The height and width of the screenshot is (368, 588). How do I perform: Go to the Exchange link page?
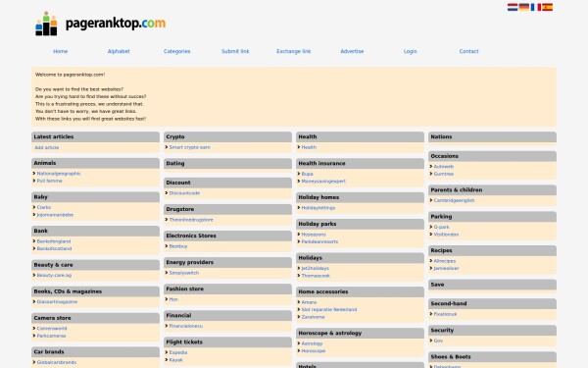pyautogui.click(x=294, y=51)
